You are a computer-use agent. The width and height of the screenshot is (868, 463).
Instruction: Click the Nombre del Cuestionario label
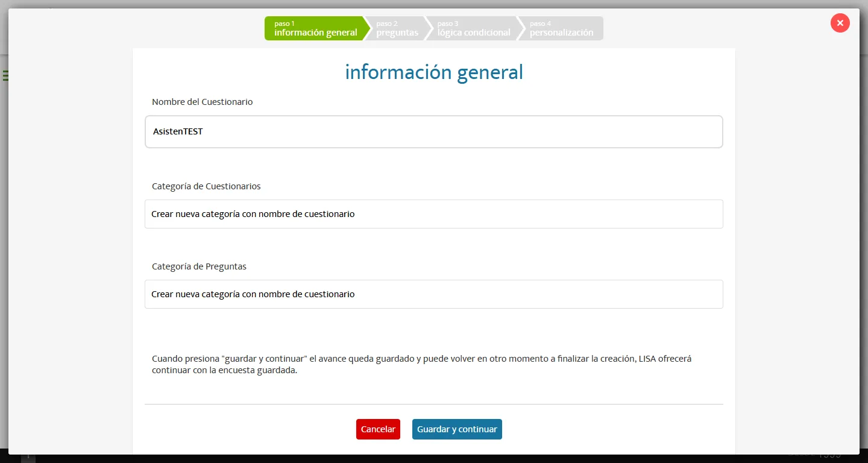(202, 101)
